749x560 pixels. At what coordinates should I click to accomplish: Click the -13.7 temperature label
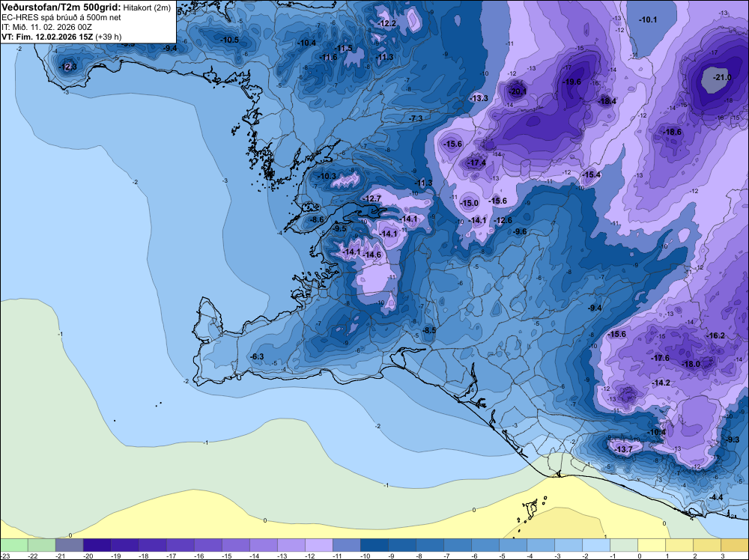[623, 450]
